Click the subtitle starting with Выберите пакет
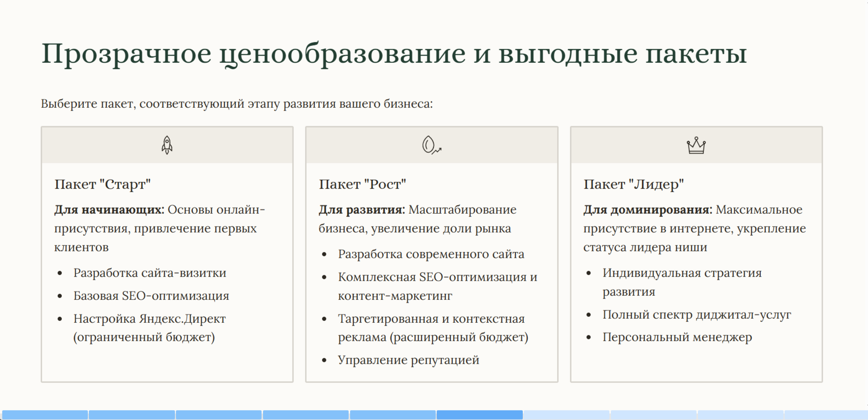The image size is (868, 420). (x=236, y=104)
